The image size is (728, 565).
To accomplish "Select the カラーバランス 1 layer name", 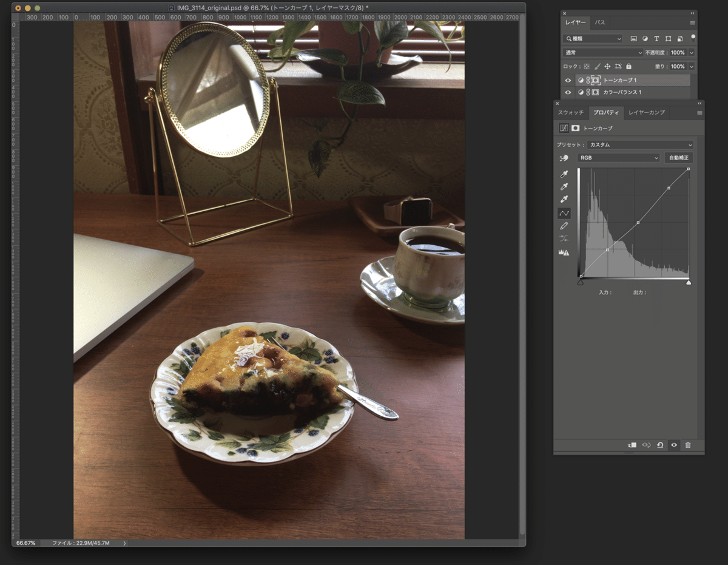I will coord(622,92).
